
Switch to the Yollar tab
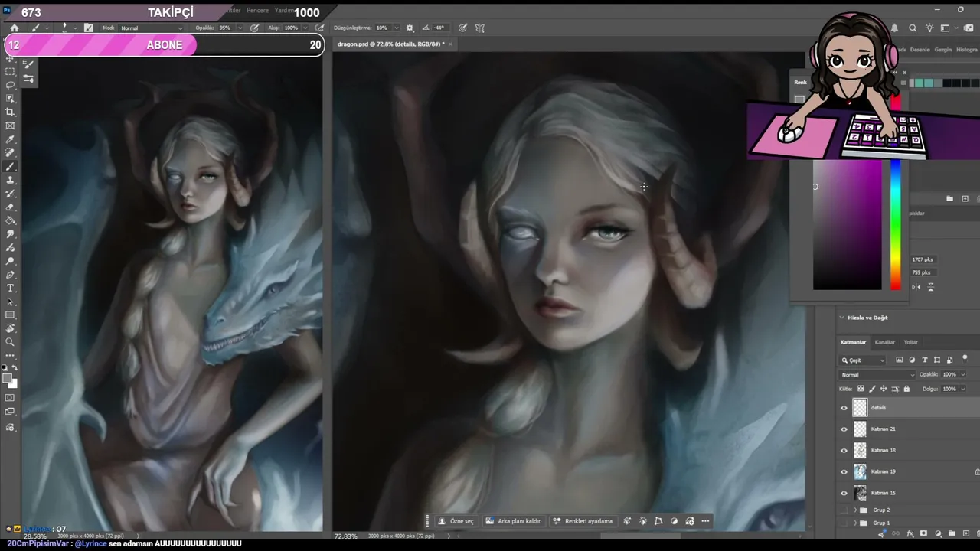911,342
